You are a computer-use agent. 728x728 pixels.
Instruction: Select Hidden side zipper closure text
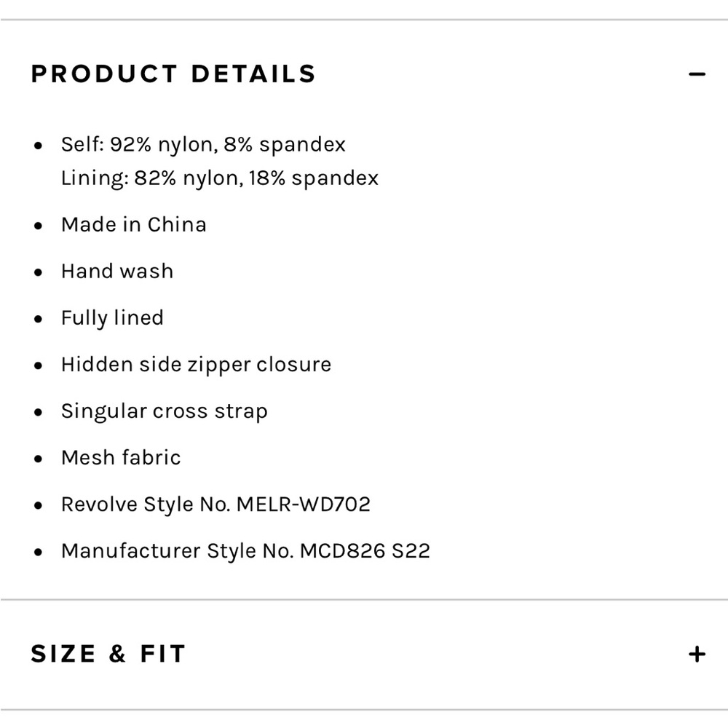pyautogui.click(x=196, y=364)
